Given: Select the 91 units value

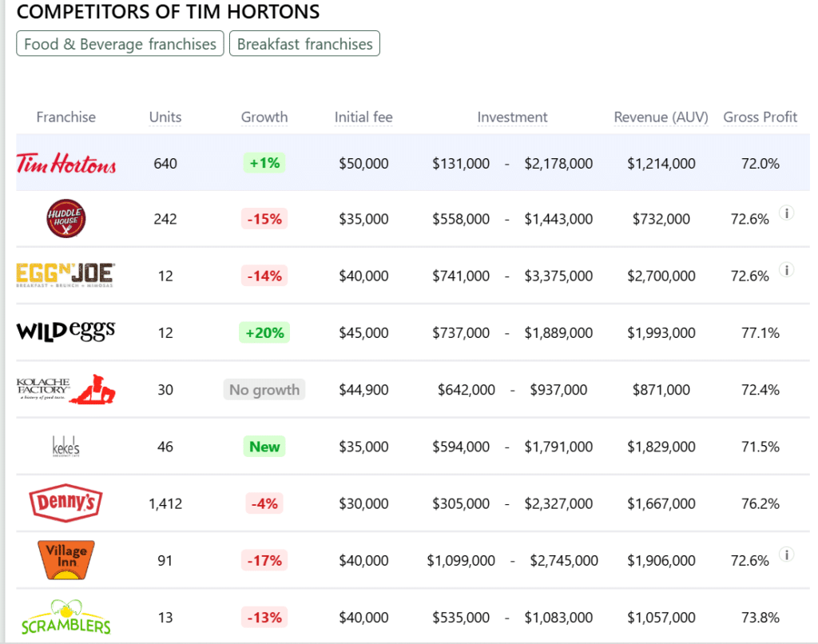Looking at the screenshot, I should click(x=165, y=560).
